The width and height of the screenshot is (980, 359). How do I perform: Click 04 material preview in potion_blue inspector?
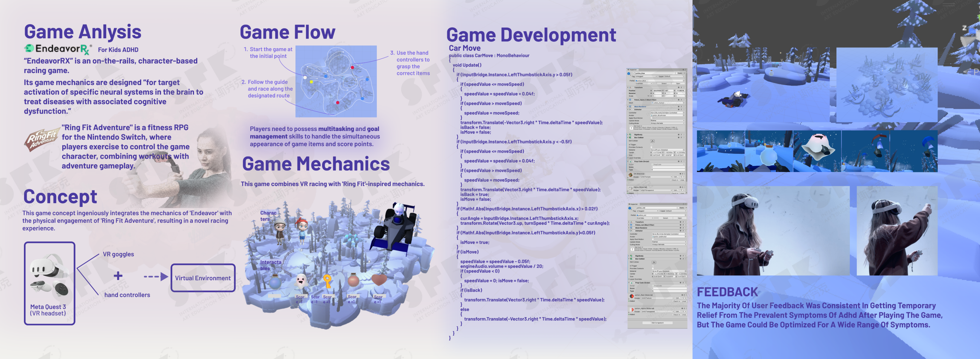pos(631,175)
